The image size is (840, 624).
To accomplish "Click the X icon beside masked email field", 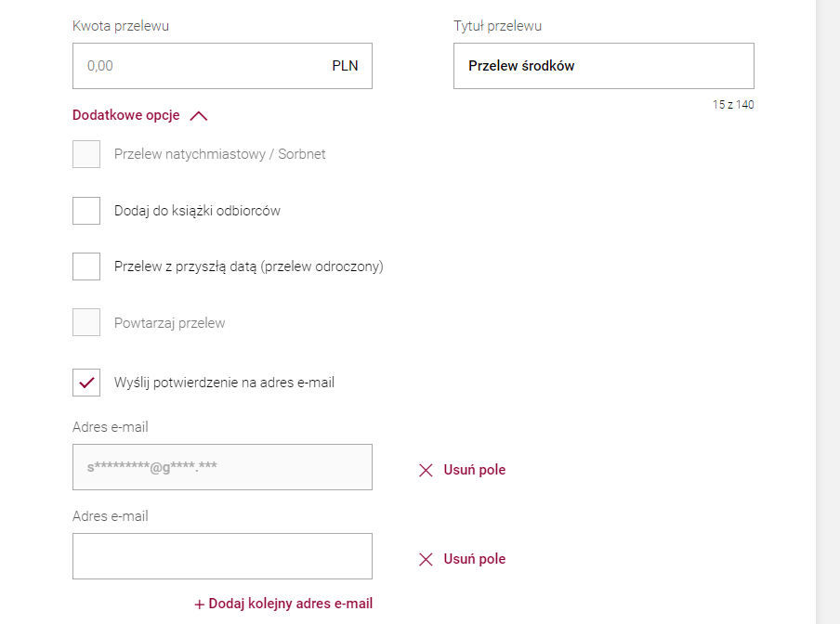I will tap(427, 470).
